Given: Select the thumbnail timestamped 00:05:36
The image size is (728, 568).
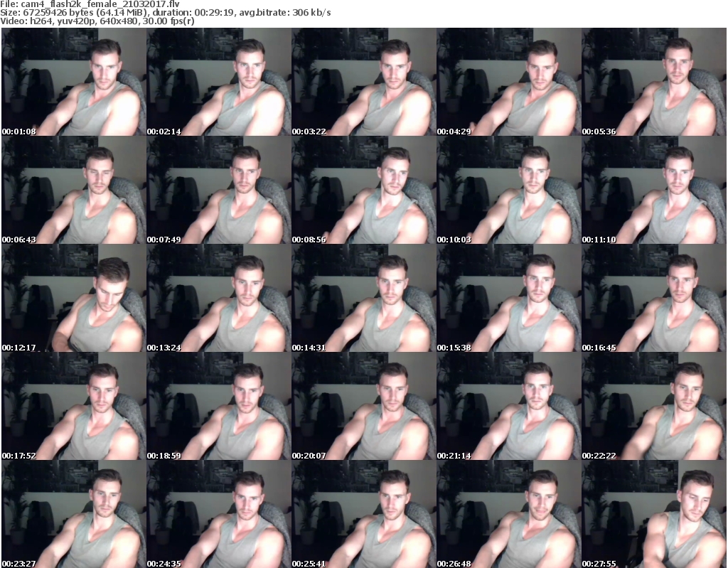Looking at the screenshot, I should (654, 82).
